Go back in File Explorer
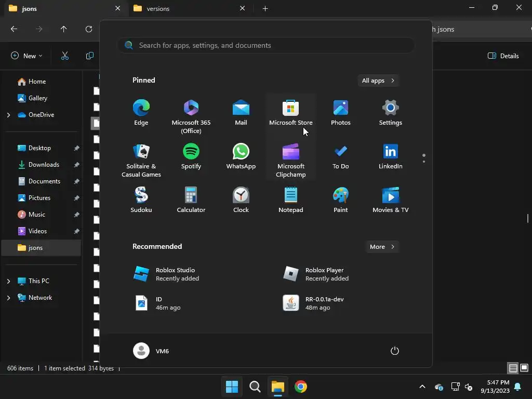 click(14, 29)
